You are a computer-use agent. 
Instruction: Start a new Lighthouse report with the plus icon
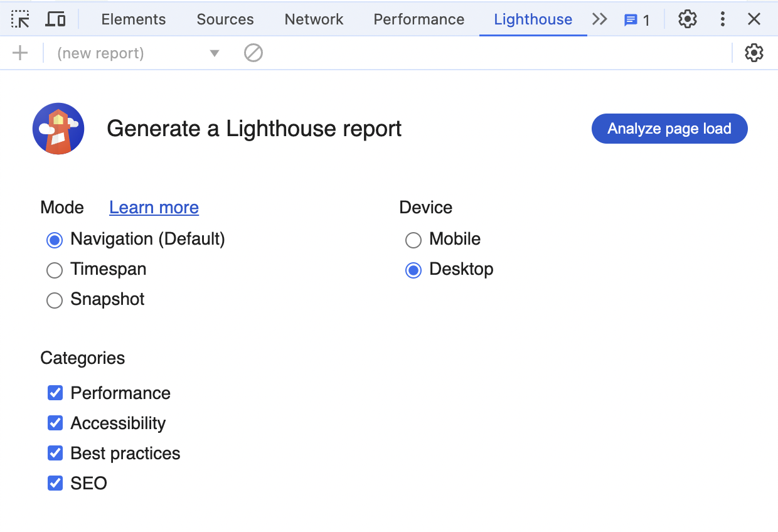[x=21, y=53]
